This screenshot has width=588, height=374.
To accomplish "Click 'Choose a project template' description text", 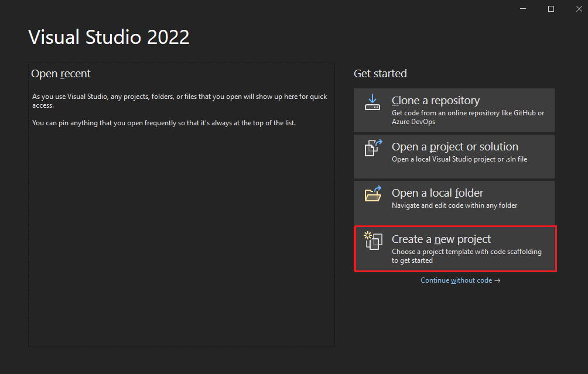I will (467, 256).
